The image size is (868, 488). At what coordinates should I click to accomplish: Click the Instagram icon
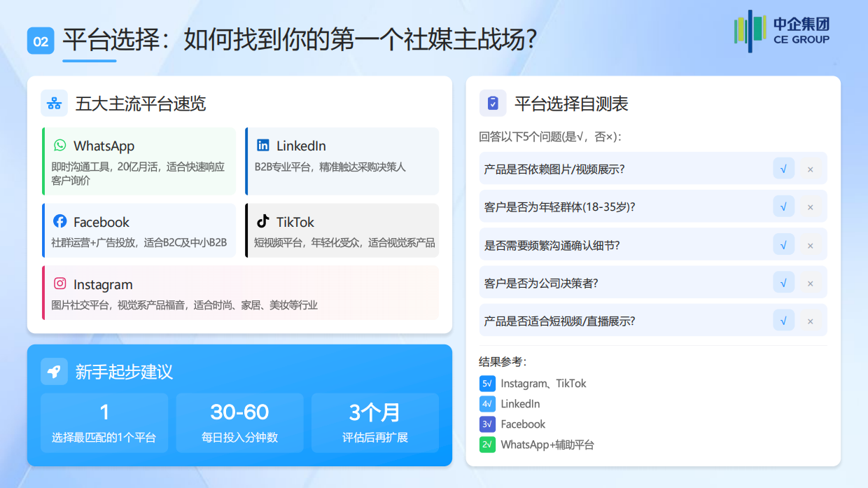tap(59, 284)
